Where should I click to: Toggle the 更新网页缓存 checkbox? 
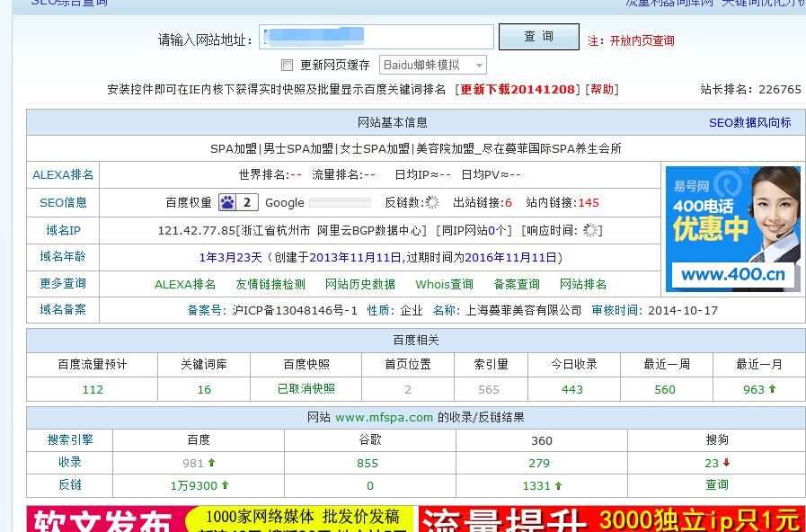[x=287, y=66]
